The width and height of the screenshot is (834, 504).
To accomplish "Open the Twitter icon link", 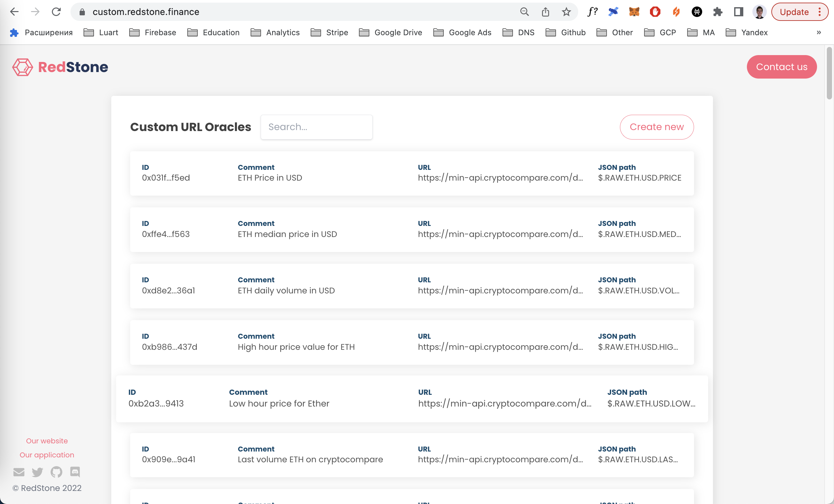I will 38,472.
